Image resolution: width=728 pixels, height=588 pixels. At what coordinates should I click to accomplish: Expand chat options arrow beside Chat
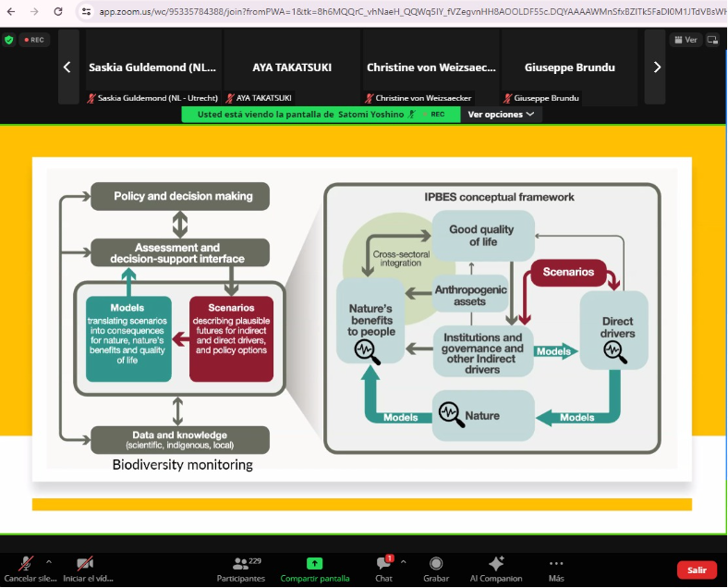(x=404, y=561)
